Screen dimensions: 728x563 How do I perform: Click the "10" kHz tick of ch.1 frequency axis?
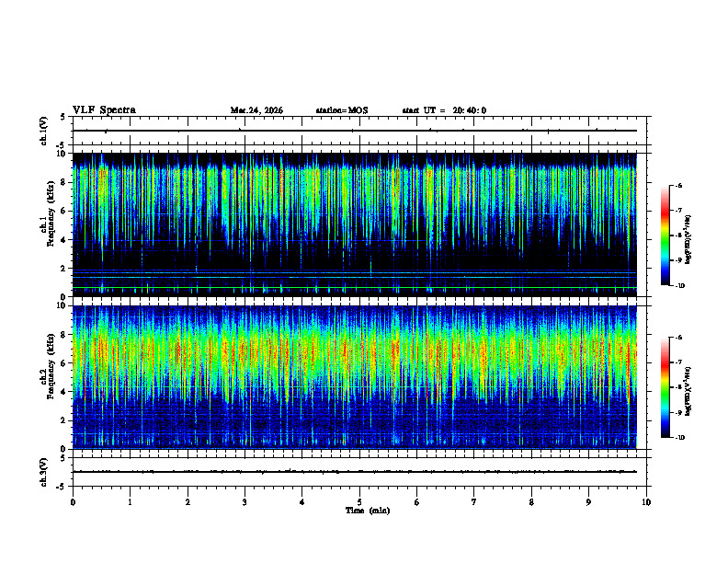tap(63, 154)
